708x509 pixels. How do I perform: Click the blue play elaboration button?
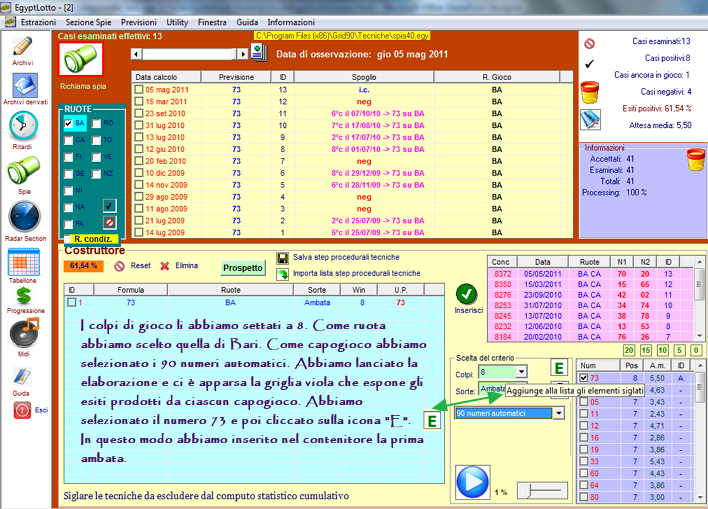472,482
